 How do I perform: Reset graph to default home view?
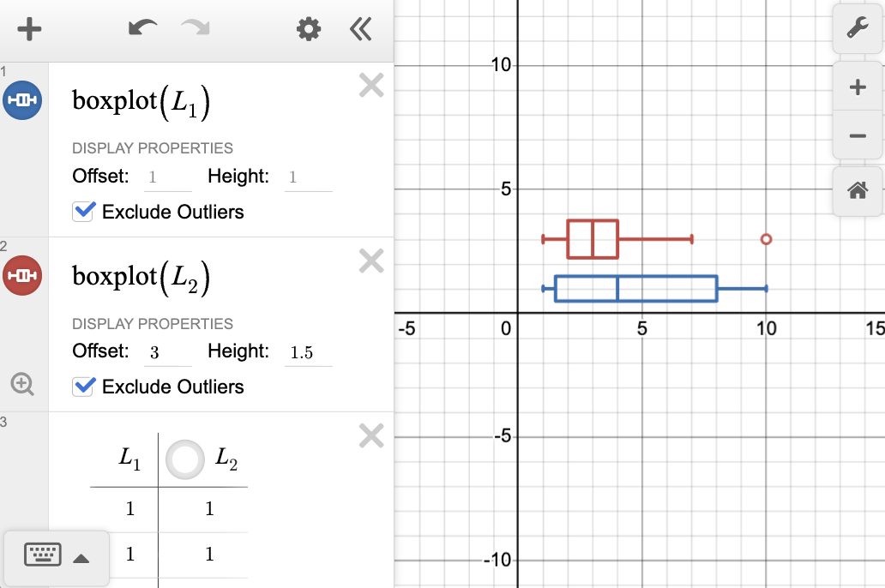click(x=857, y=191)
